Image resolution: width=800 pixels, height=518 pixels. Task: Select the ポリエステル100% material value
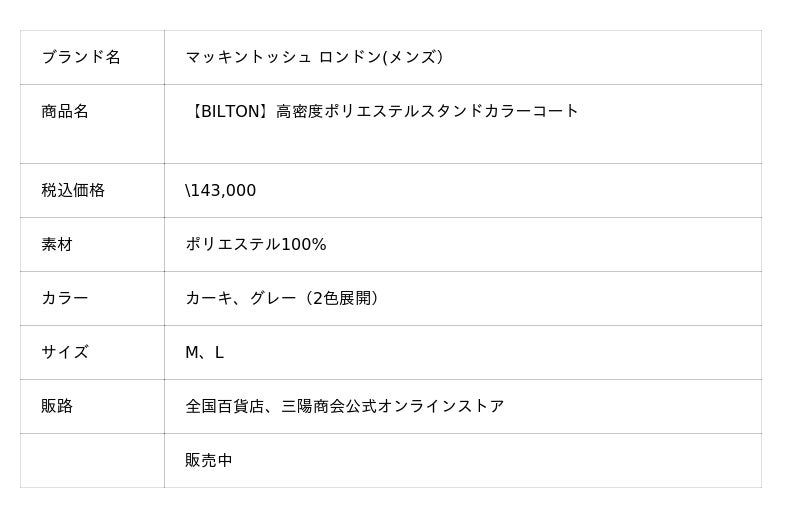[x=256, y=244]
